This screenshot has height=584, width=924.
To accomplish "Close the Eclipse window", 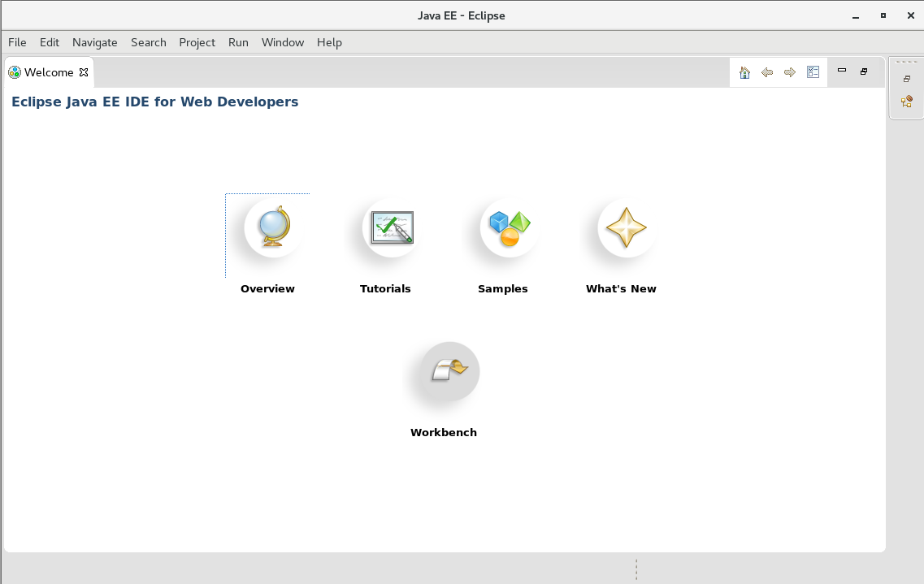I will [x=910, y=16].
